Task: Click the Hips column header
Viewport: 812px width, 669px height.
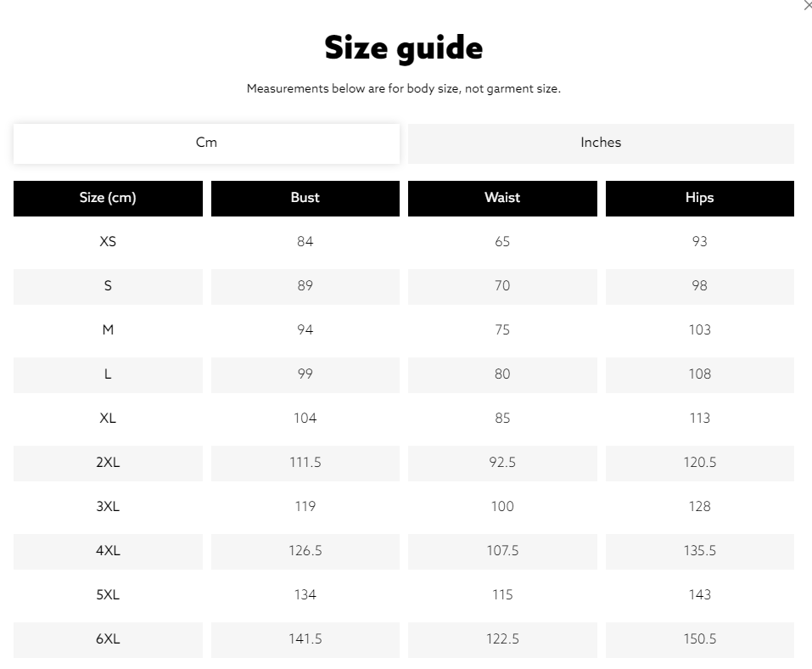Action: [x=699, y=198]
